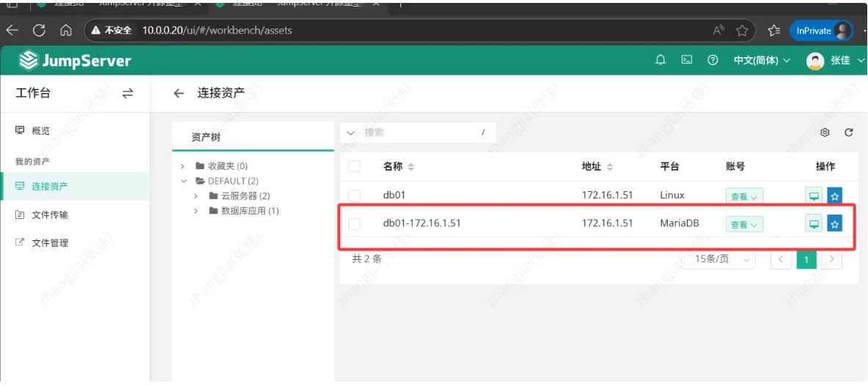Click the InPrivate profile badge

pos(821,31)
